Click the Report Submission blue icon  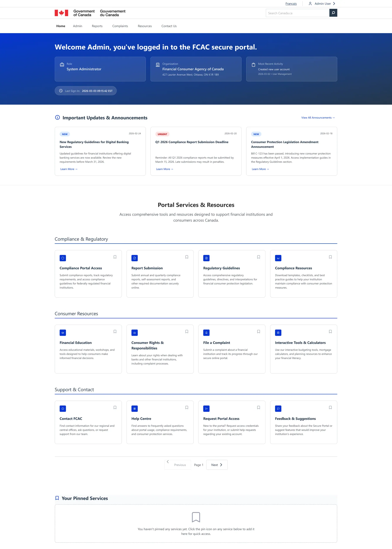coord(134,258)
